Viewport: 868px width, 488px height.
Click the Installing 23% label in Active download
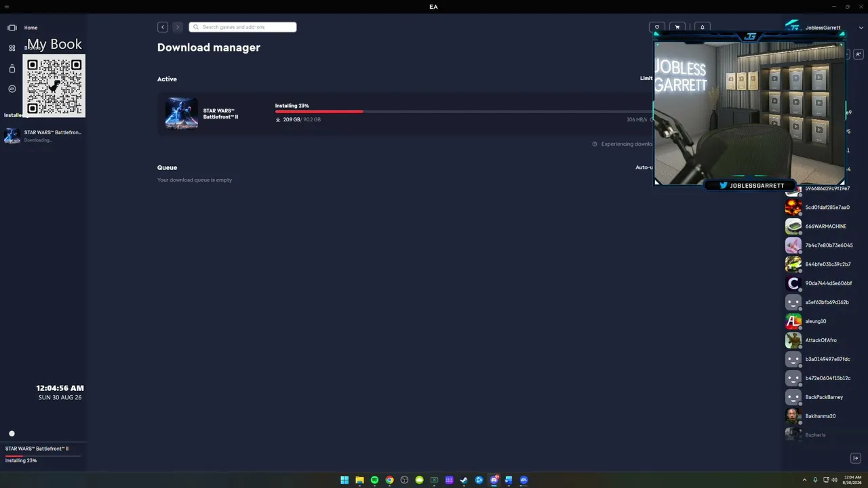pos(292,106)
